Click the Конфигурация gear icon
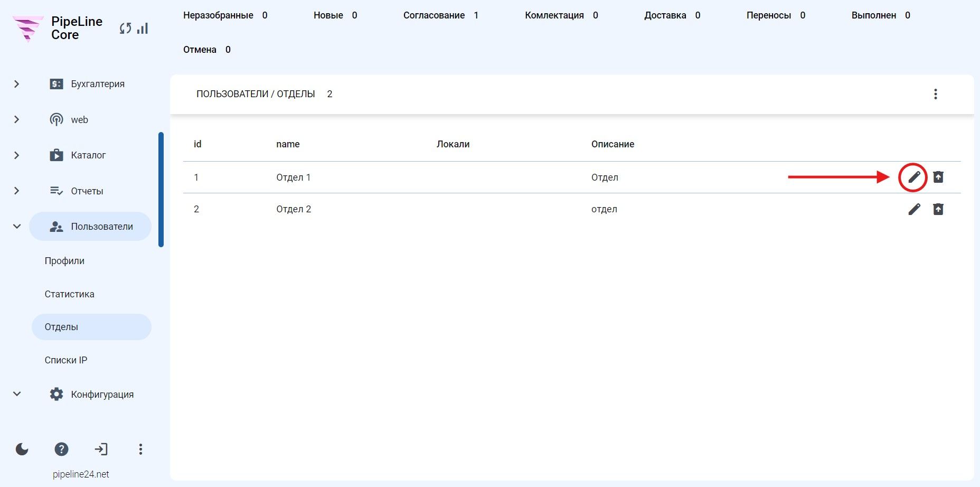Viewport: 980px width, 487px height. [56, 394]
